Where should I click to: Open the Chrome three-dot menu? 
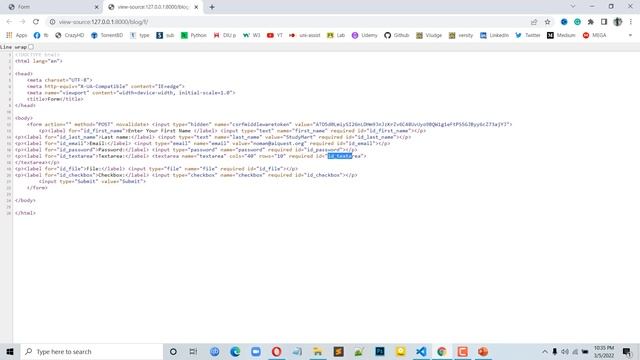[x=631, y=22]
